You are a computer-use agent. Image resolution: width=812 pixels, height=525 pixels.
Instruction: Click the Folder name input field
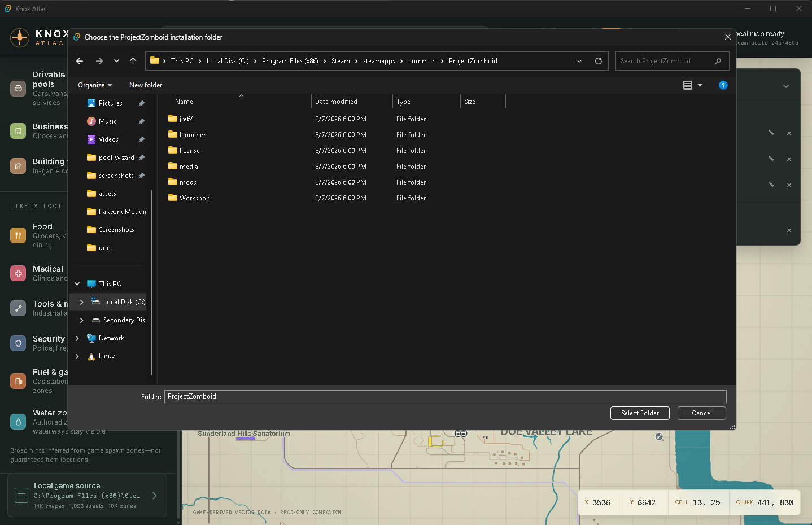coord(446,396)
